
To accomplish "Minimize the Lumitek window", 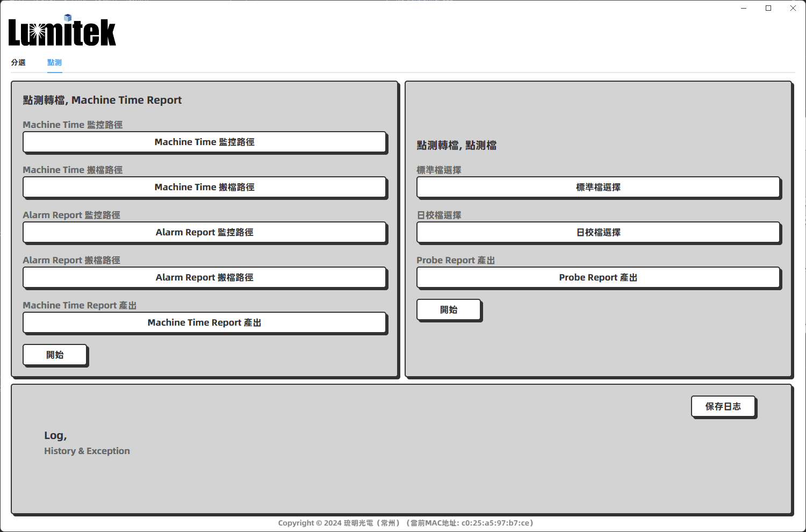I will [744, 8].
